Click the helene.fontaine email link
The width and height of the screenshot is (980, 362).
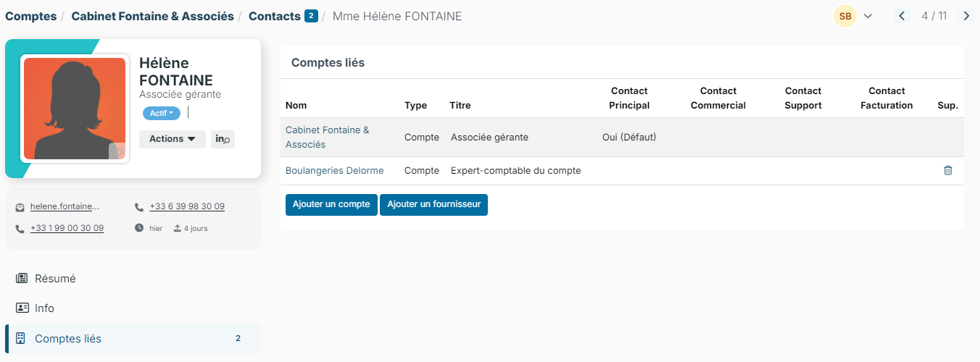(65, 207)
